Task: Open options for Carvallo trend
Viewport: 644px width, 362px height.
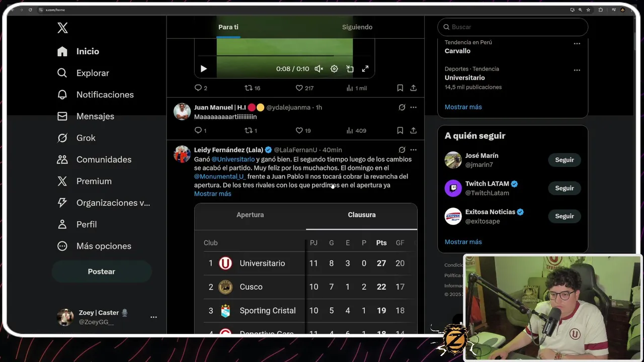Action: click(x=577, y=44)
